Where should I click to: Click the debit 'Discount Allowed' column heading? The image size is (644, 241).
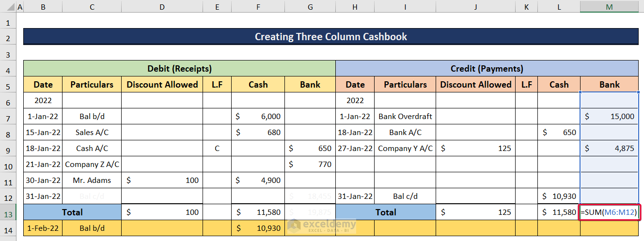[x=162, y=84]
